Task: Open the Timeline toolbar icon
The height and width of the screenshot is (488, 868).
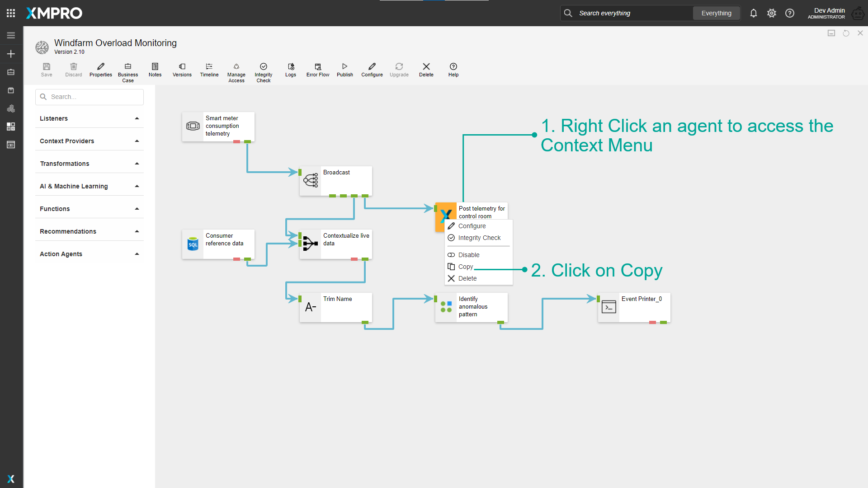Action: coord(209,70)
